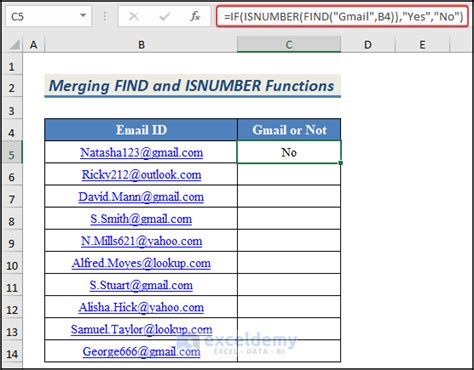Click the title 'Merging FIND and ISNUMBER Functions'
474x370 pixels.
(x=192, y=86)
